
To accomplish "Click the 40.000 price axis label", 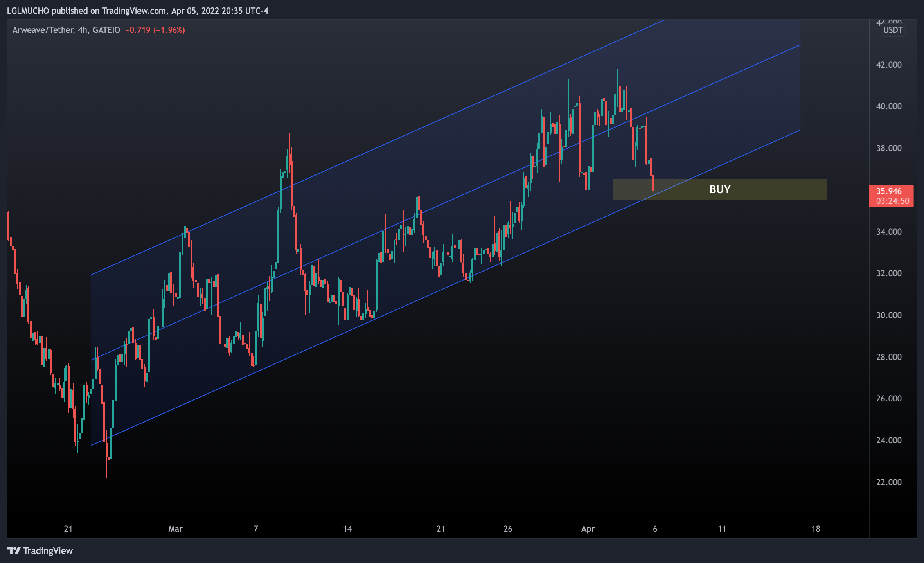I will coord(889,106).
